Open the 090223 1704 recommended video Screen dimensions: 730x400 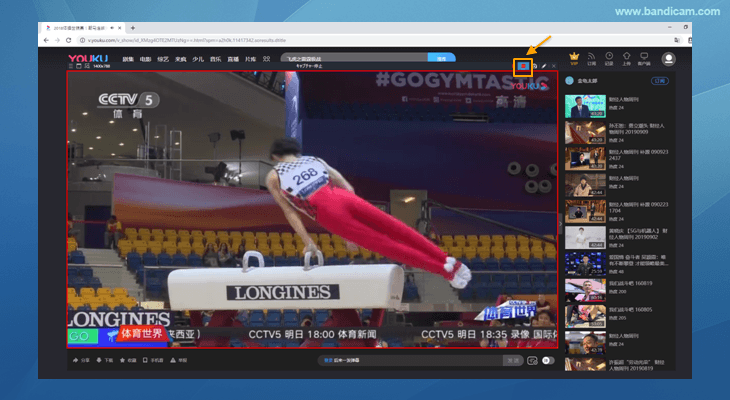pos(638,207)
